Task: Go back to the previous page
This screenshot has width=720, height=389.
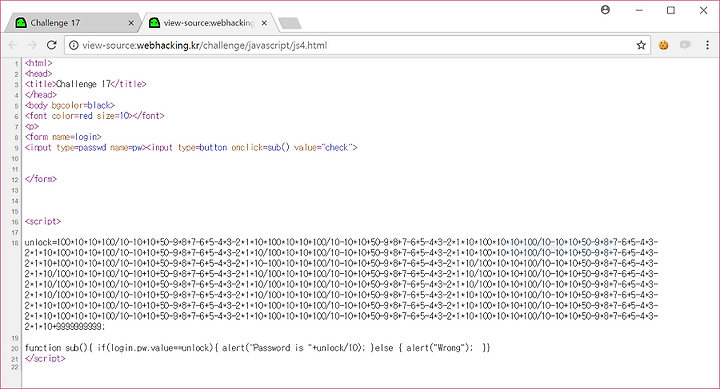Action: [x=13, y=45]
